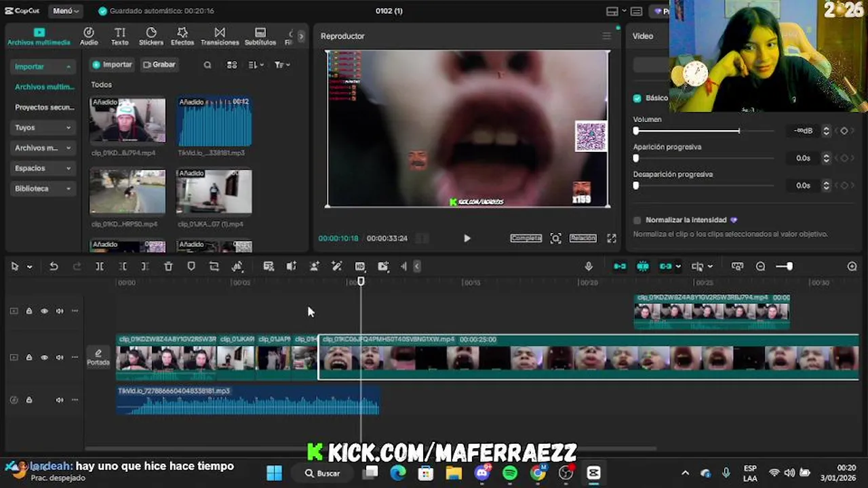
Task: Toggle main track magnet snapping
Action: pos(620,266)
